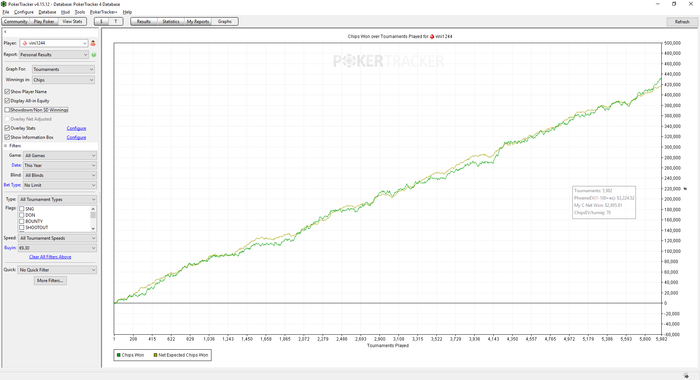Open the Date dropdown showing This Year
This screenshot has height=380, width=700.
click(60, 165)
